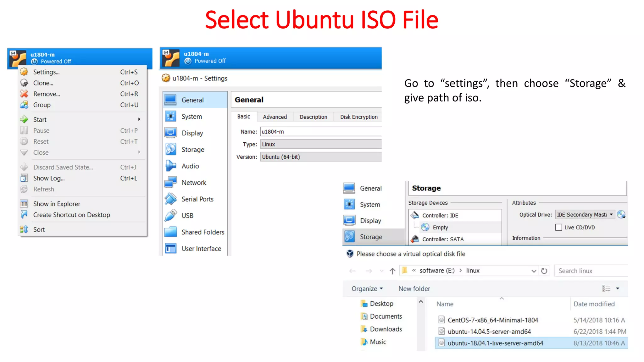Open the Audio speaker icon
This screenshot has width=644, height=362.
pyautogui.click(x=170, y=166)
